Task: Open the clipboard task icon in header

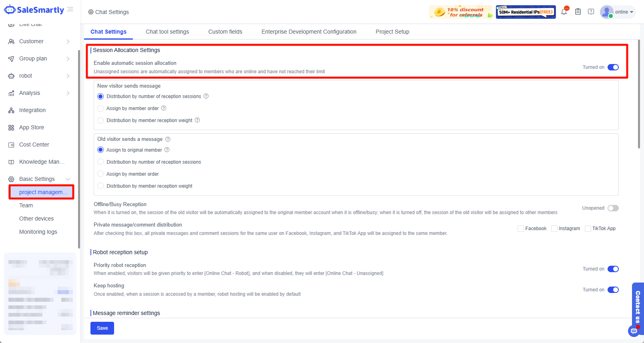Action: click(578, 12)
